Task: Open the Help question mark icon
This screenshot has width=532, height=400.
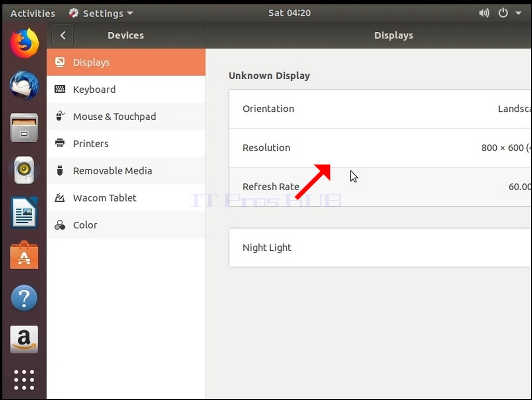Action: tap(24, 297)
